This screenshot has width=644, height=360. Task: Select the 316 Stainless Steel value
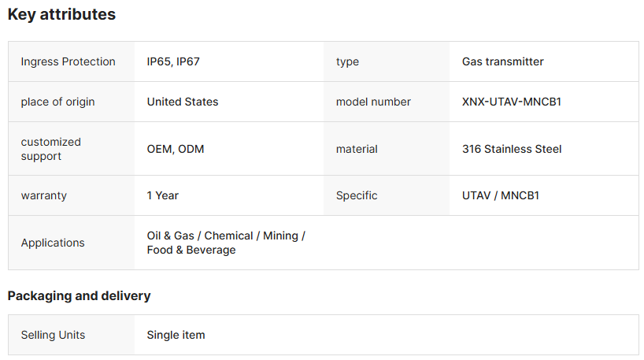click(512, 149)
